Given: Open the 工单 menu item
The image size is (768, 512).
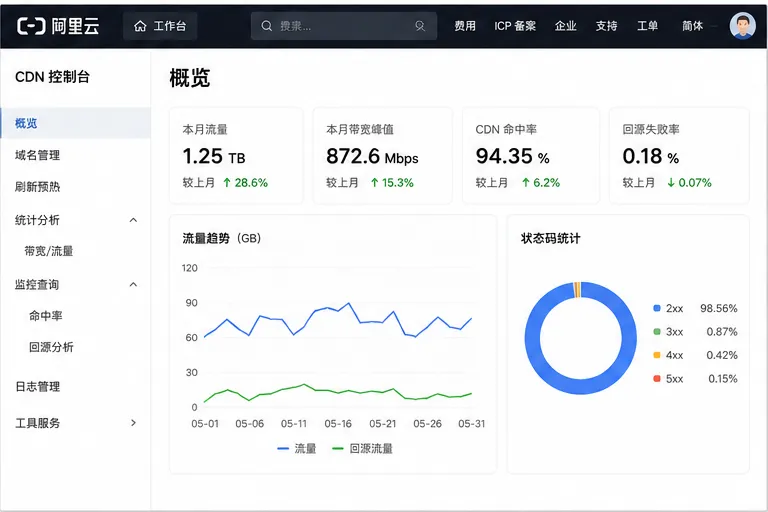Looking at the screenshot, I should (x=647, y=26).
